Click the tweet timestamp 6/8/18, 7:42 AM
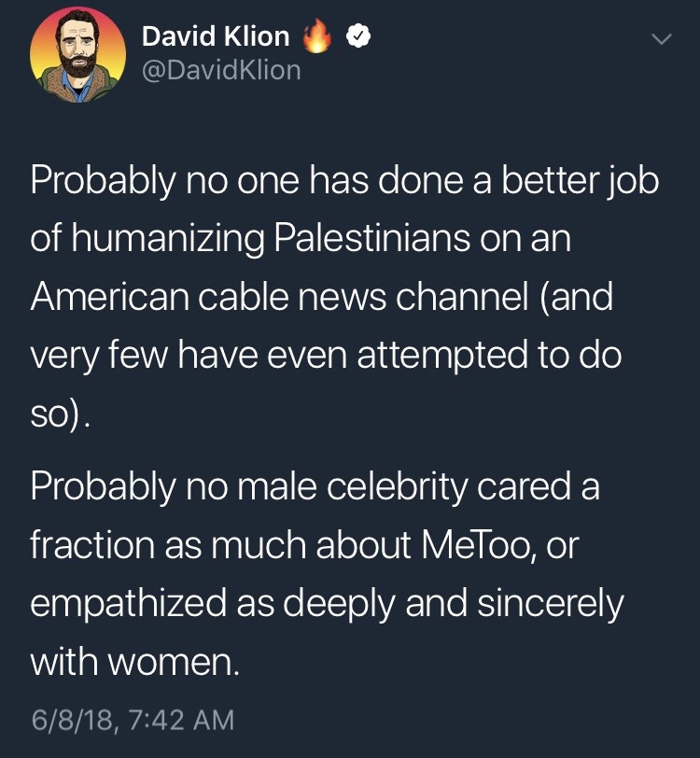 [132, 721]
